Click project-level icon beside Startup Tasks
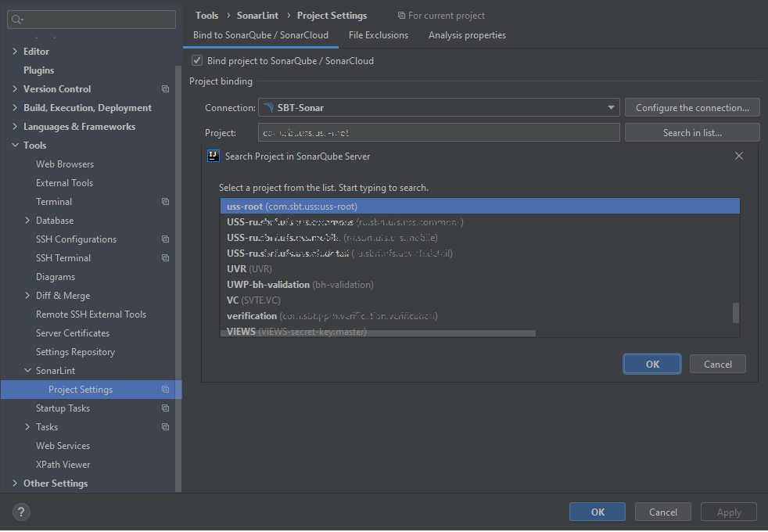Viewport: 768px width, 532px height. pos(165,408)
